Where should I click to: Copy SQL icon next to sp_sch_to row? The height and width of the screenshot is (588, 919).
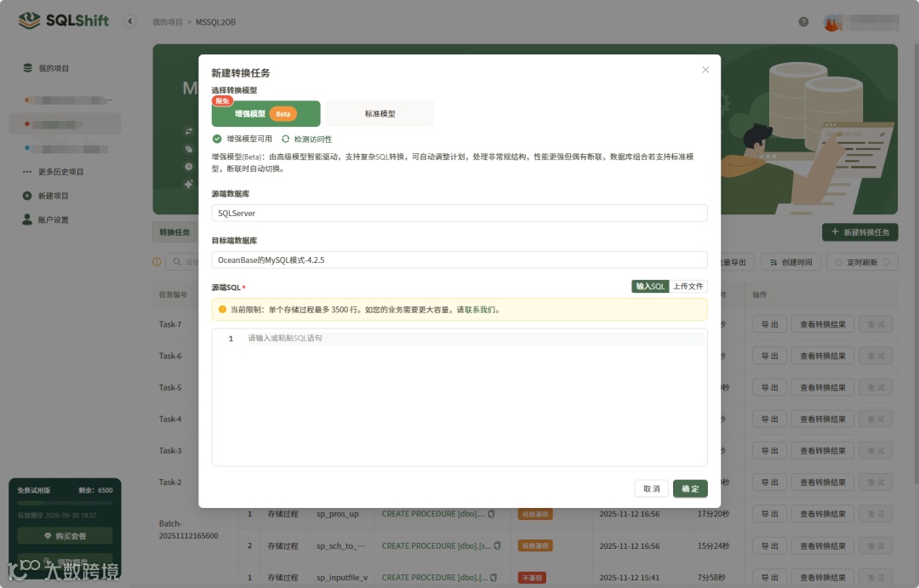click(497, 545)
